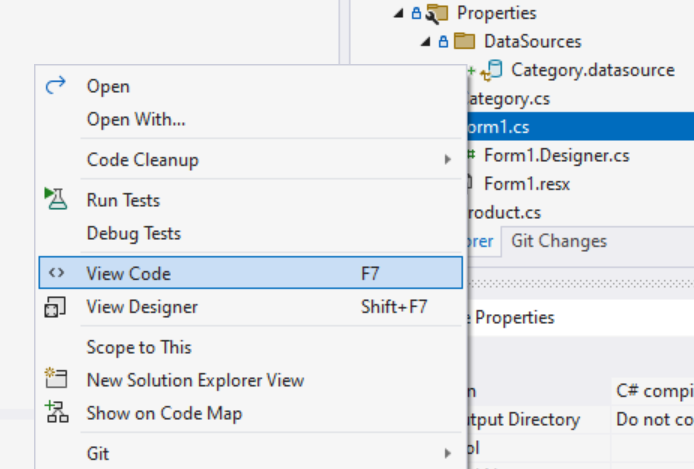Click the Open arrow icon in context menu
The image size is (694, 469).
56,87
